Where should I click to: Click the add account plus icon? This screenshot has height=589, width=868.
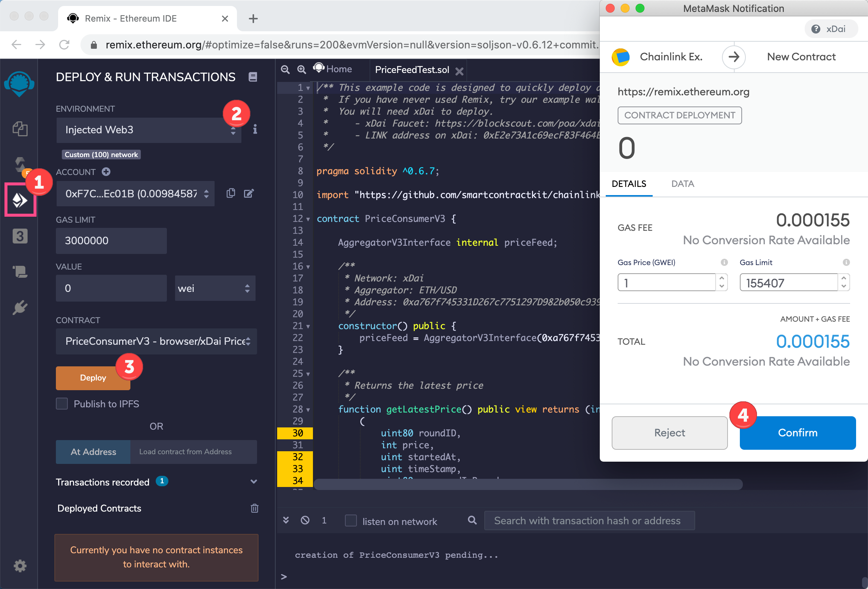point(106,172)
